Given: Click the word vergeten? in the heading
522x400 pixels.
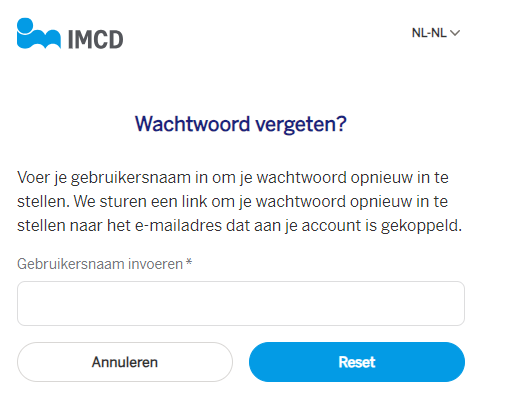Looking at the screenshot, I should [301, 125].
